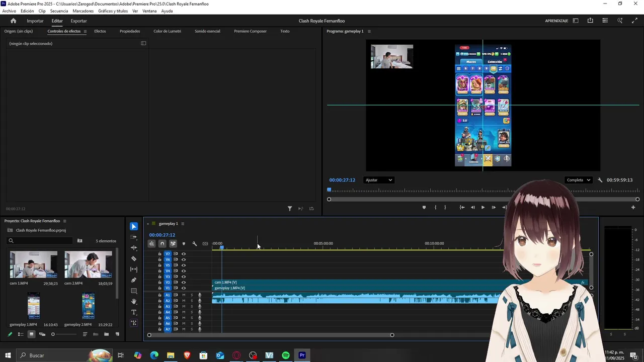Viewport: 644px width, 362px height.
Task: Add marker in Program monitor
Action: coord(424,207)
